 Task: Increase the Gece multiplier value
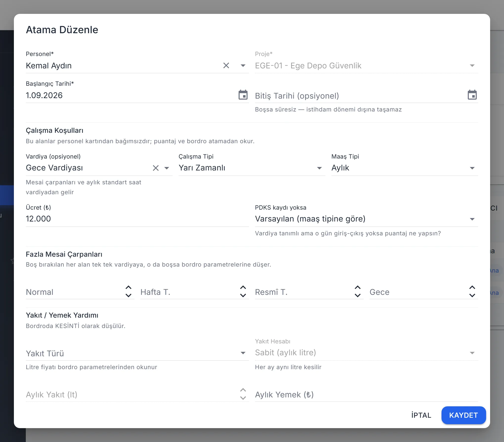coord(472,288)
